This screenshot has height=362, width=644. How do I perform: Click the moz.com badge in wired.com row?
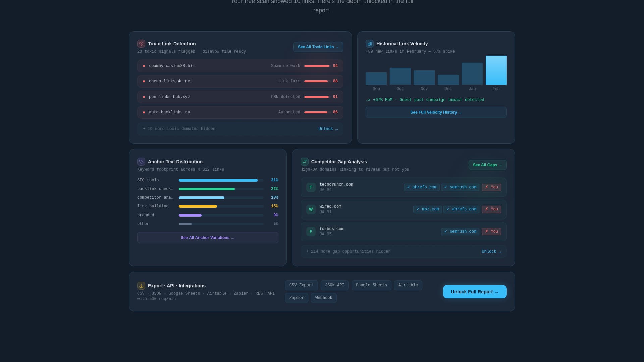coord(428,209)
